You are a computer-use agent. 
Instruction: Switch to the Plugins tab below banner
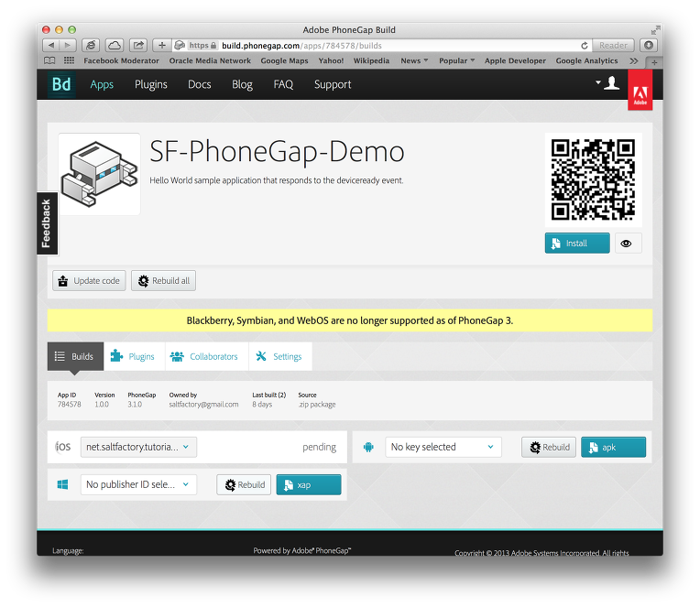click(x=134, y=356)
